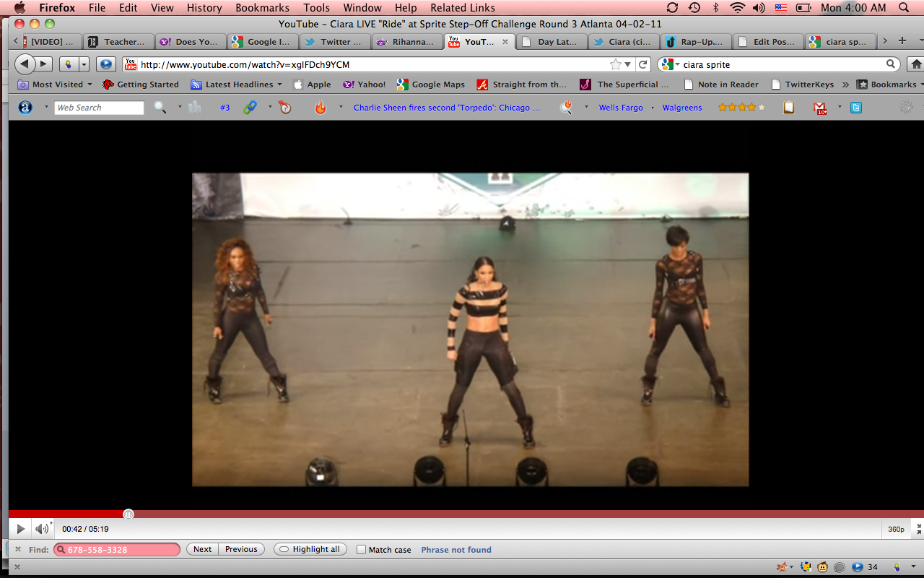Open the 360p video quality selector
Image resolution: width=924 pixels, height=578 pixels.
click(x=896, y=529)
